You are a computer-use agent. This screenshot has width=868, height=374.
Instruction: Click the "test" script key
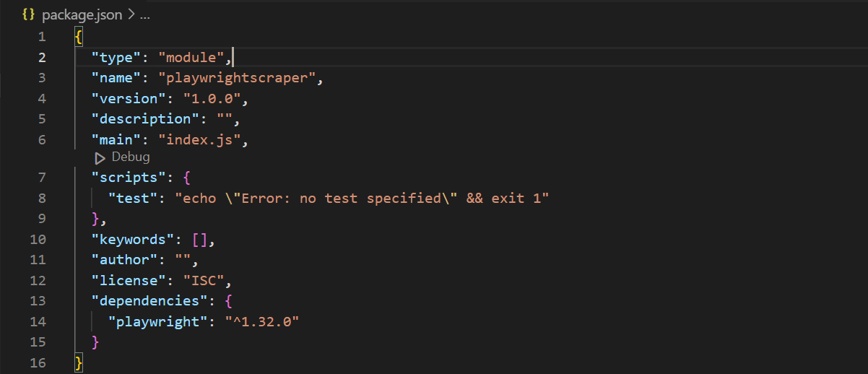click(133, 199)
